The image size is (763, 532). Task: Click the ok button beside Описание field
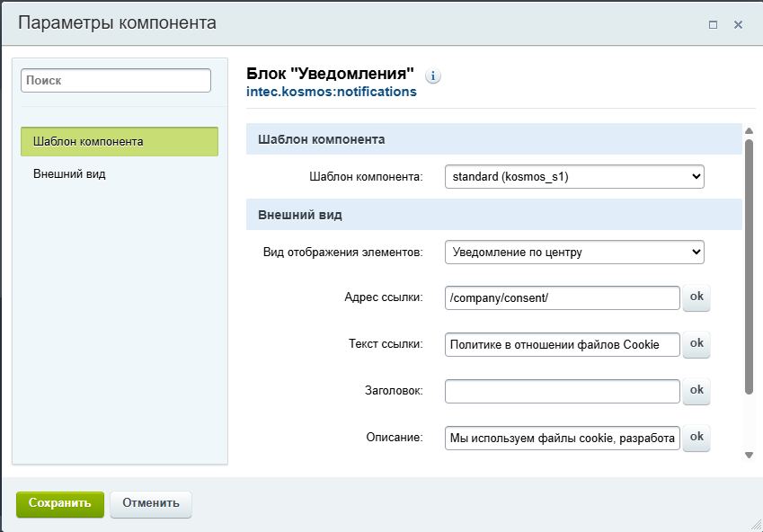pyautogui.click(x=696, y=438)
